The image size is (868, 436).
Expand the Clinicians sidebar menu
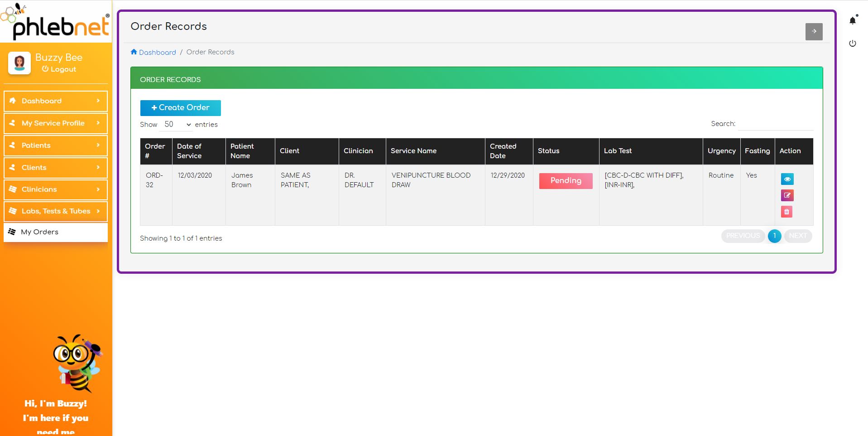coord(56,189)
